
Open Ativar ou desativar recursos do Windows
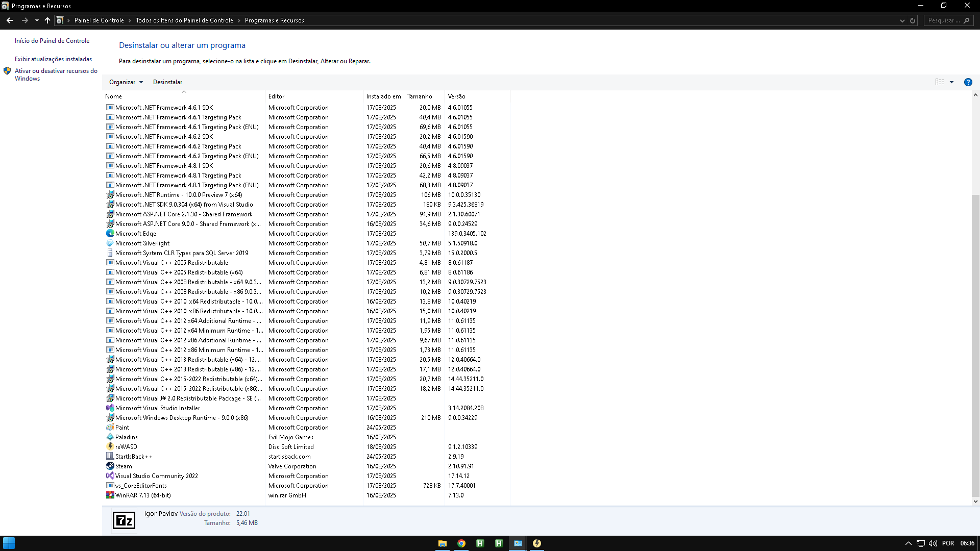tap(56, 74)
